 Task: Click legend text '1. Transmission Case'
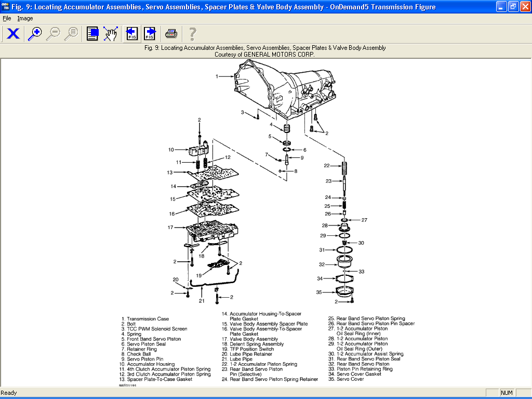coord(145,319)
